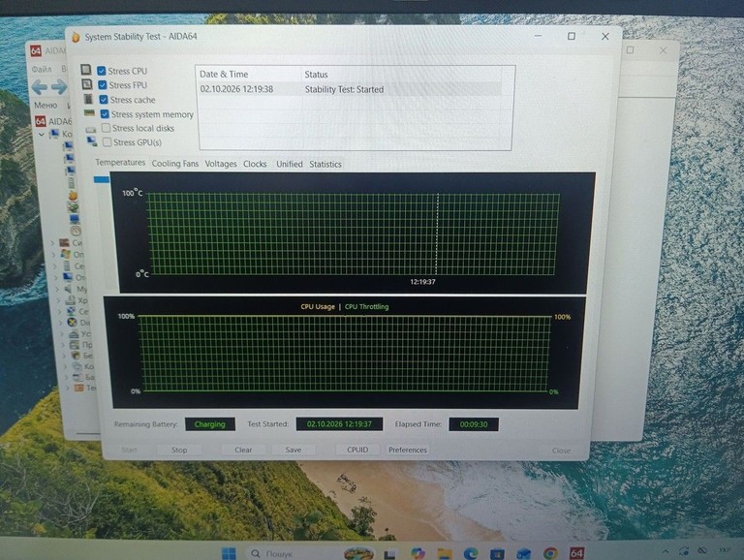The height and width of the screenshot is (560, 744).
Task: Click the dashed 12:19:37 marker on temperature graph
Action: pyautogui.click(x=437, y=233)
